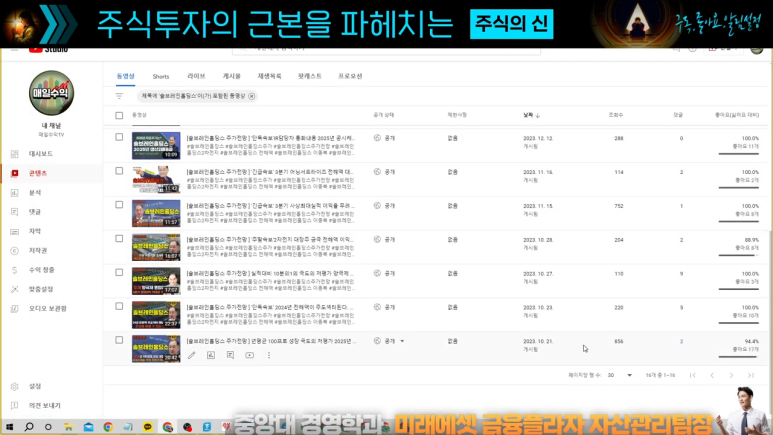Select the 2023. 10. 21. video checkbox

(119, 340)
